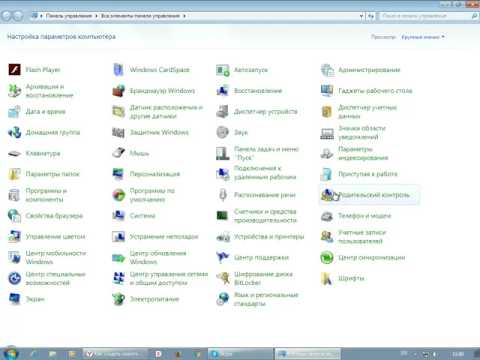Open Центр обновления Windows link

coord(158,257)
